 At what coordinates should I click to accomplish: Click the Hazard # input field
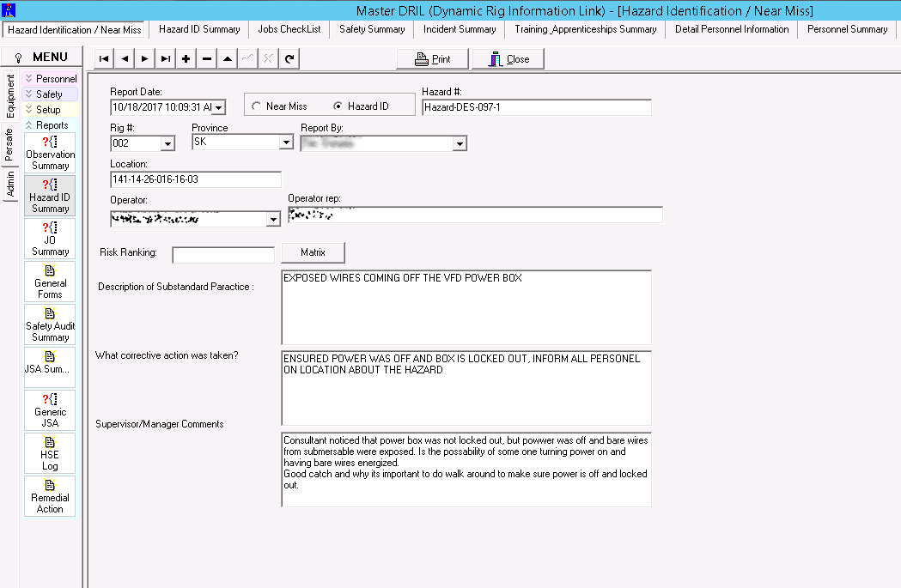(537, 107)
